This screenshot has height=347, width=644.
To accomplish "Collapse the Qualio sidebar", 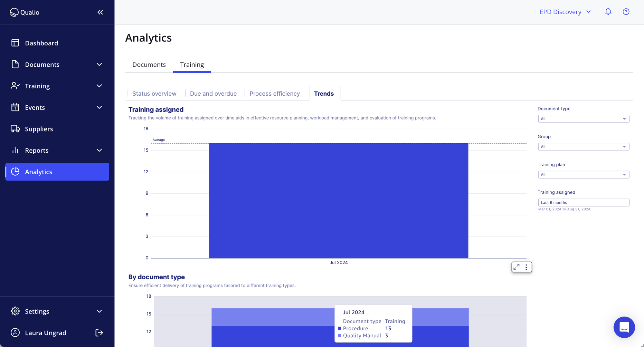I will click(100, 12).
